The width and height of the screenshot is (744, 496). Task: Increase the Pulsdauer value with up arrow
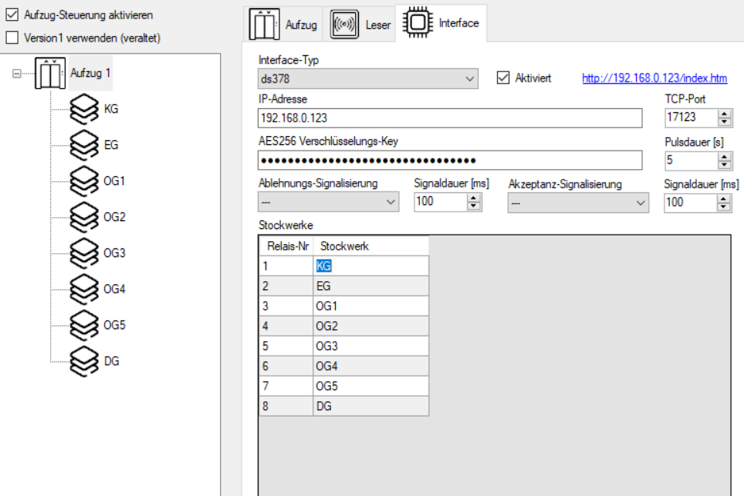point(726,155)
